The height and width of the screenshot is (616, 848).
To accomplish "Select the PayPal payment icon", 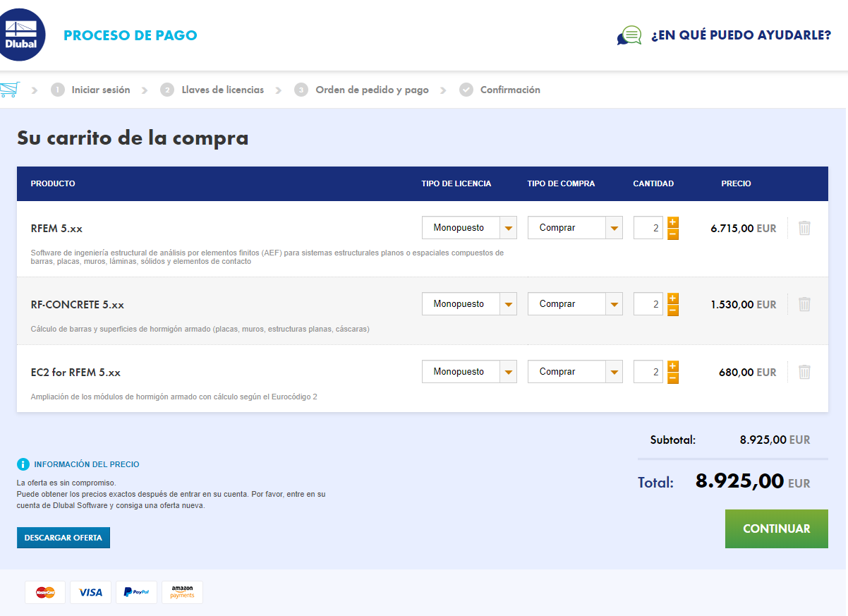I will (x=136, y=592).
